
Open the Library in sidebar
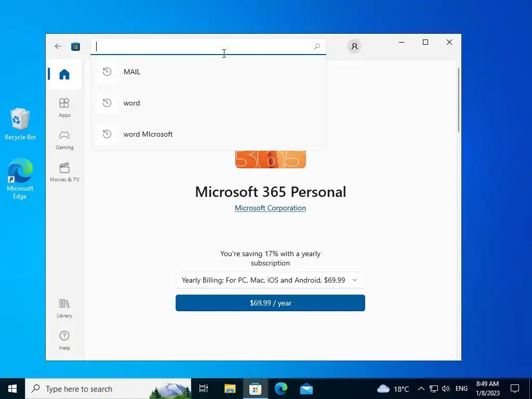click(64, 308)
